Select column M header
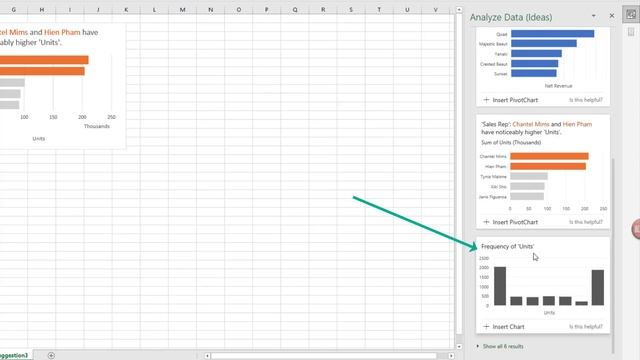This screenshot has width=640, height=360. pyautogui.click(x=182, y=9)
